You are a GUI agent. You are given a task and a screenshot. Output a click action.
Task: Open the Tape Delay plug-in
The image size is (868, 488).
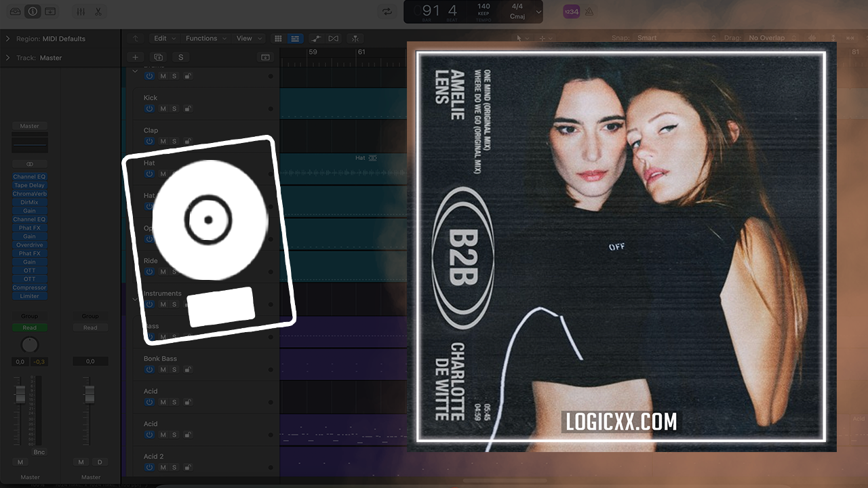tap(30, 185)
